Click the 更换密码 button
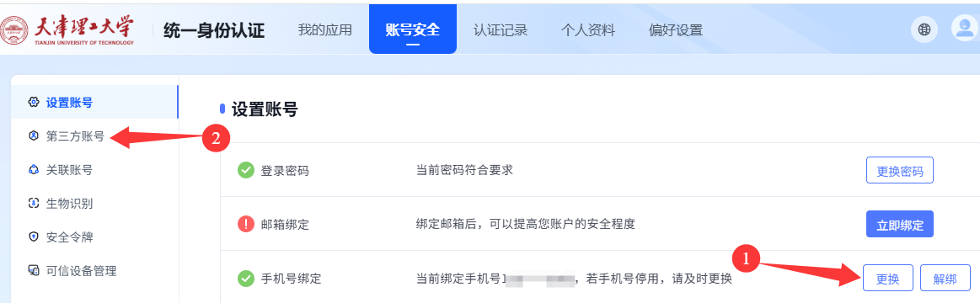The image size is (980, 303). pos(900,170)
